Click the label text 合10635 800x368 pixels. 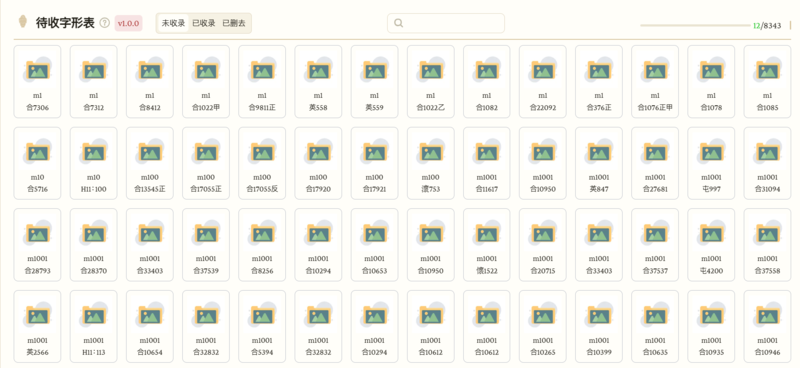click(655, 352)
